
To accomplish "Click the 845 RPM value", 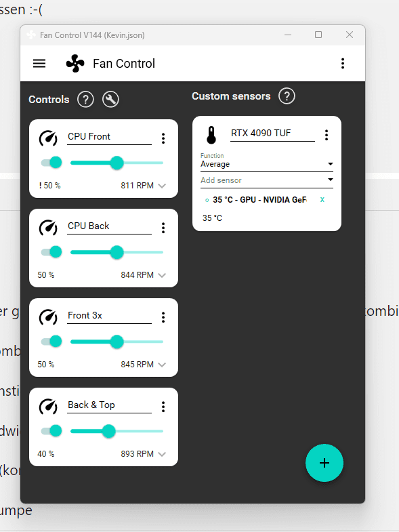I will (137, 365).
